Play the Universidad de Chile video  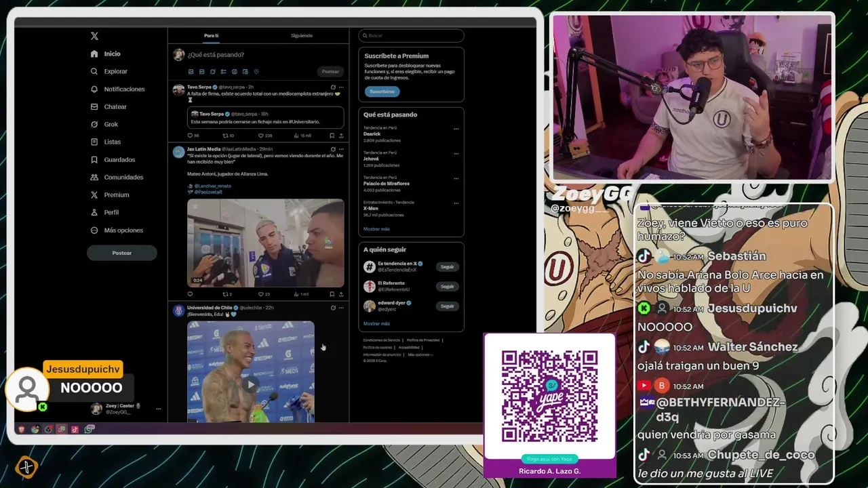point(251,384)
